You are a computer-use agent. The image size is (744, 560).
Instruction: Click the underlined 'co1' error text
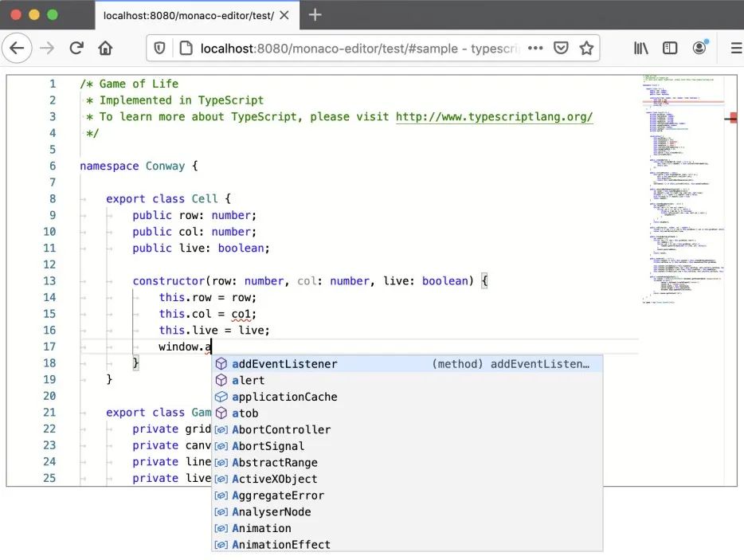241,314
